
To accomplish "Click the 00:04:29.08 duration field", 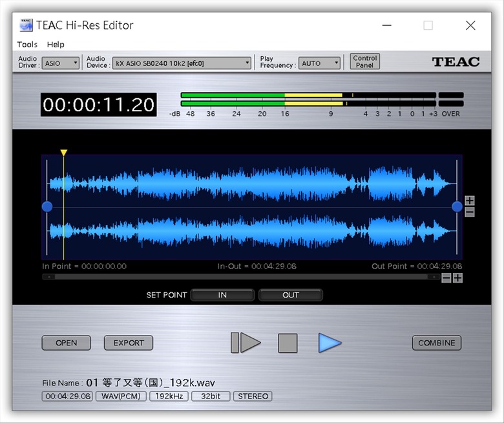I will pyautogui.click(x=67, y=396).
